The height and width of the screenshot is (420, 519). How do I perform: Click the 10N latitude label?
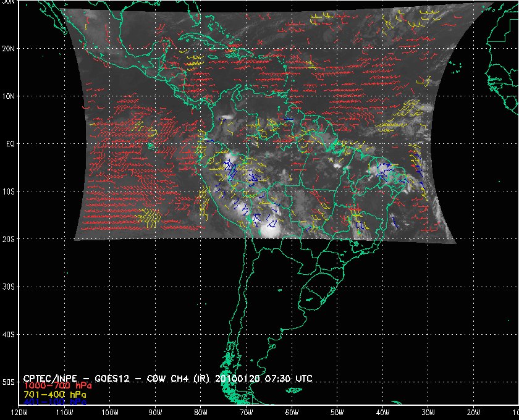[x=8, y=96]
